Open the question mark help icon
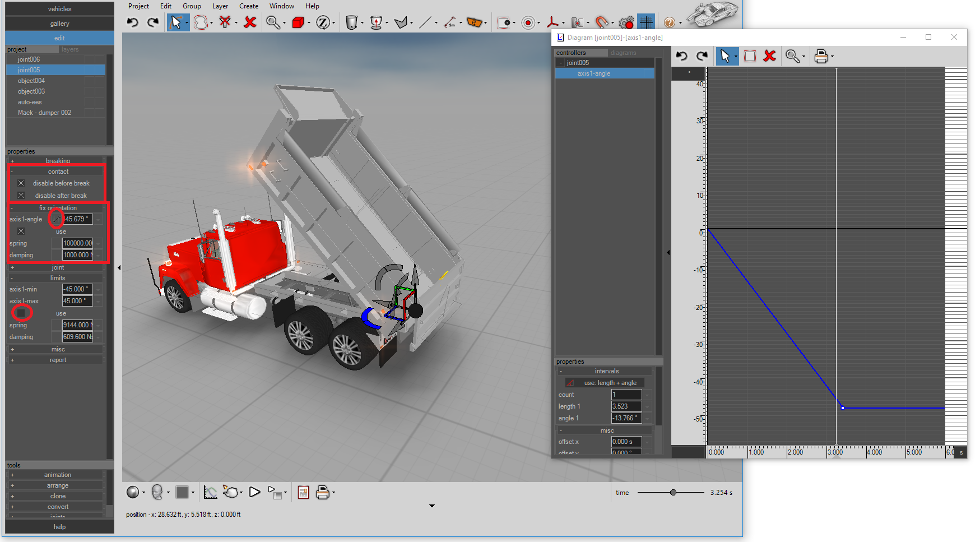Viewport: 980px width, 542px height. coord(669,22)
